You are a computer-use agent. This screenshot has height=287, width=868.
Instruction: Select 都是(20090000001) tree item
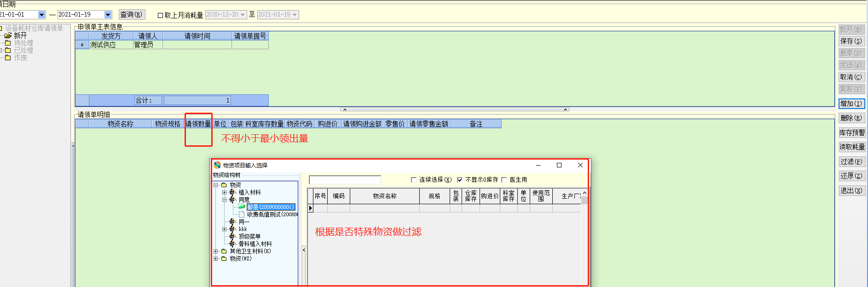[271, 207]
